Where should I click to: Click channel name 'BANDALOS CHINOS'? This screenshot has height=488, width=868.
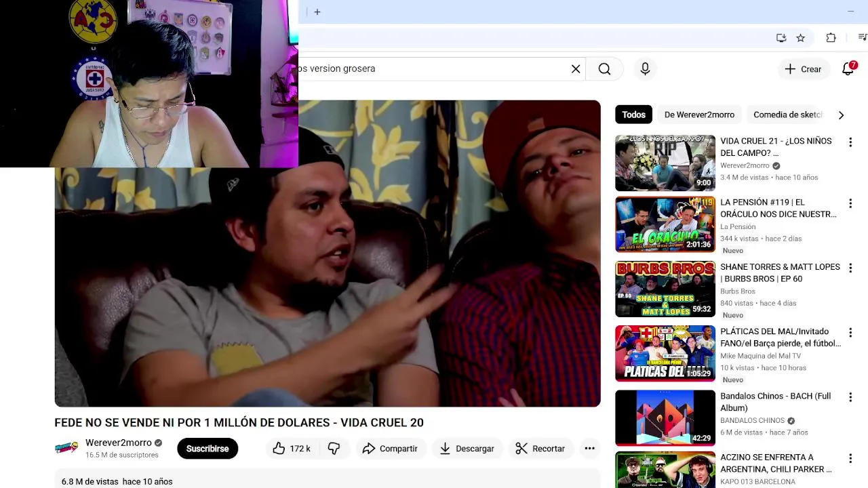click(x=752, y=420)
